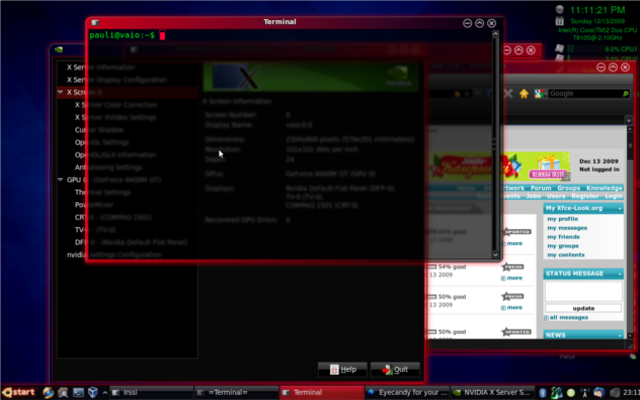Select Thermal Settings entry

click(x=103, y=193)
